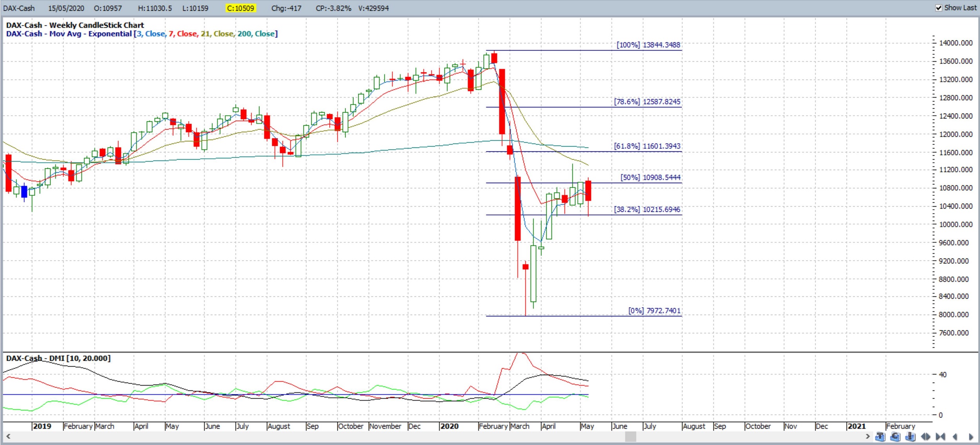
Task: Select the [61.8%] 11601.3943 Fibonacci label
Action: click(x=647, y=146)
